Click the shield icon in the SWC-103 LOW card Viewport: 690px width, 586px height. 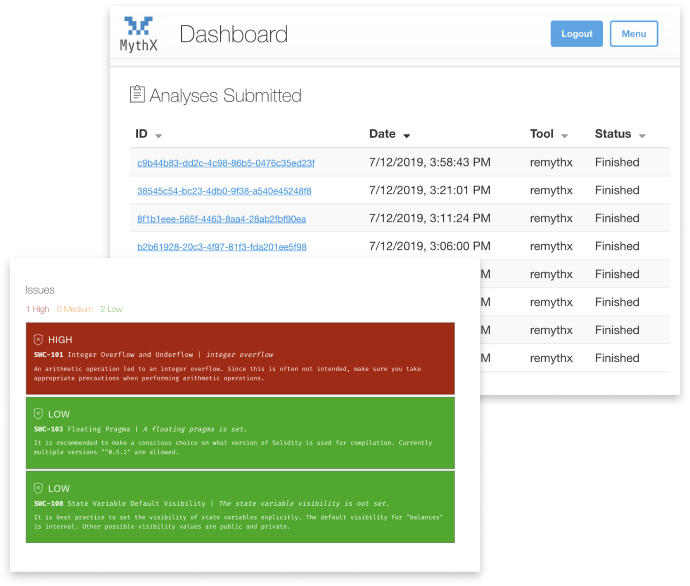click(x=38, y=414)
